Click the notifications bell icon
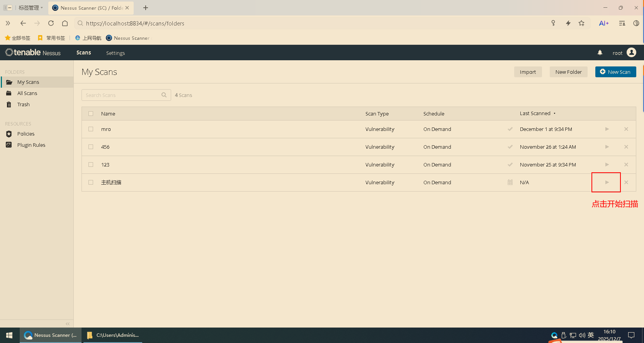This screenshot has width=644, height=343. coord(600,53)
